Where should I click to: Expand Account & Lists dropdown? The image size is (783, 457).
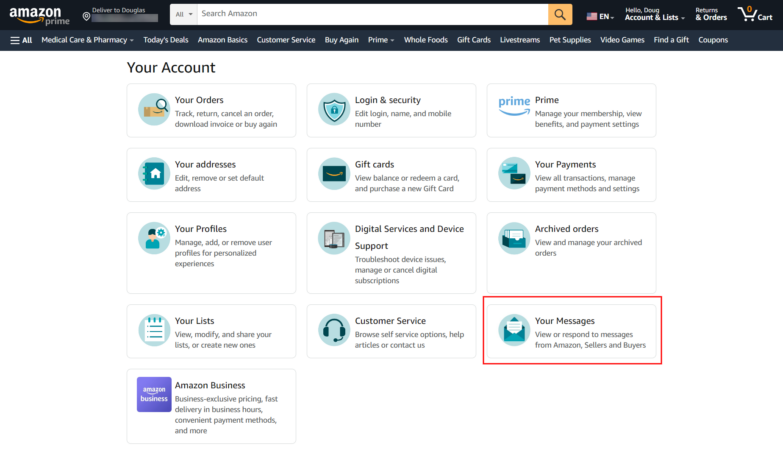tap(654, 14)
